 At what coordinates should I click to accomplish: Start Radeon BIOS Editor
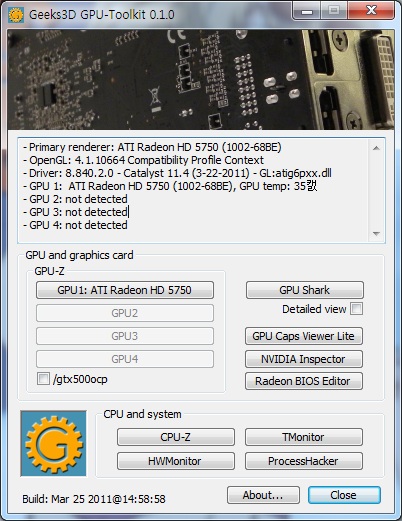tap(304, 381)
